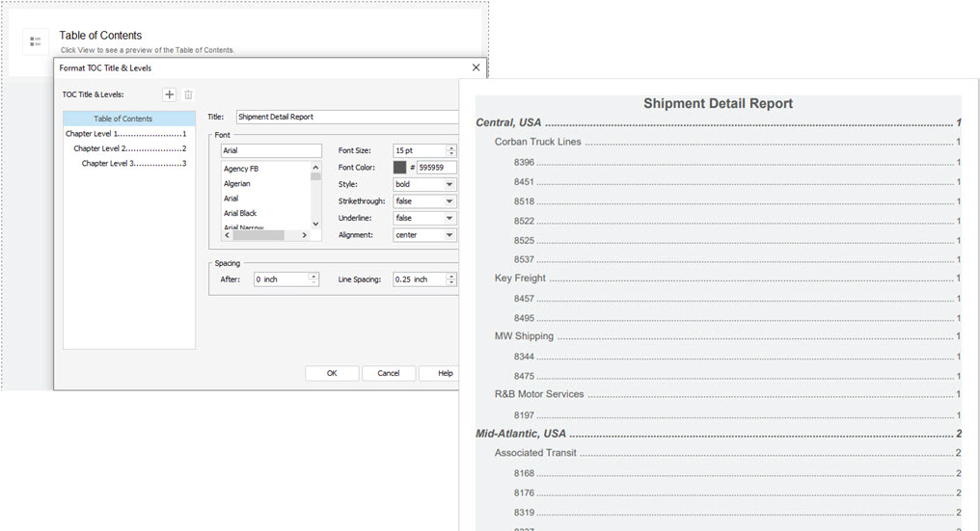This screenshot has width=980, height=531.
Task: Open the Strikethrough dropdown
Action: (424, 201)
